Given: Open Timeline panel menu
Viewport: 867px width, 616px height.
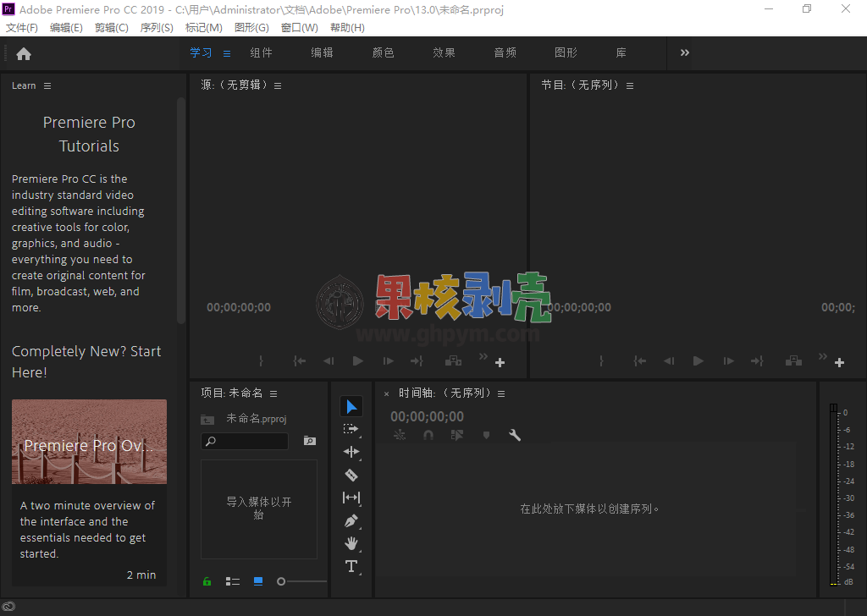Looking at the screenshot, I should coord(501,394).
